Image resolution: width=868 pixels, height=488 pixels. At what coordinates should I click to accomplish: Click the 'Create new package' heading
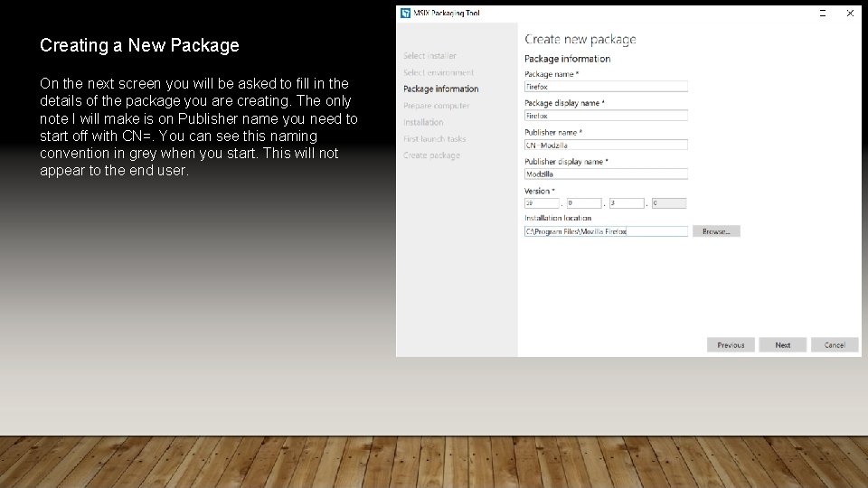pyautogui.click(x=580, y=39)
